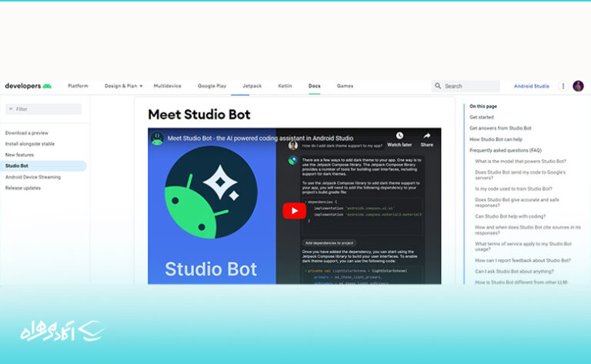Focus the Search input field
591x364 pixels.
click(x=470, y=86)
